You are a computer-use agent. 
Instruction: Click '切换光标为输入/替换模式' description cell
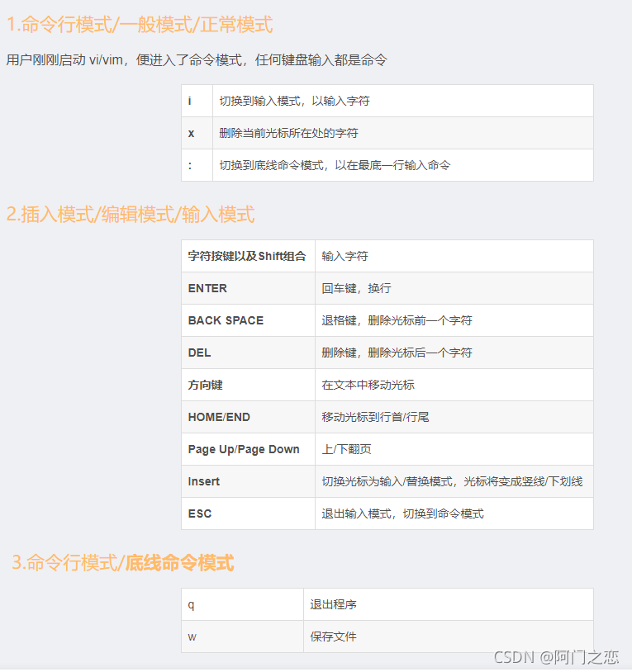tap(454, 480)
